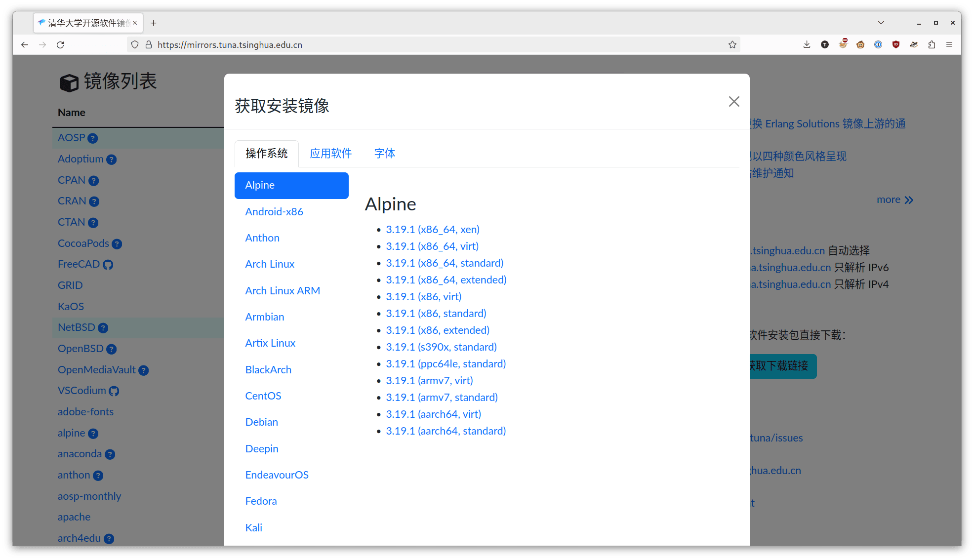The height and width of the screenshot is (560, 974).
Task: Select Debian in the OS list
Action: [x=261, y=422]
